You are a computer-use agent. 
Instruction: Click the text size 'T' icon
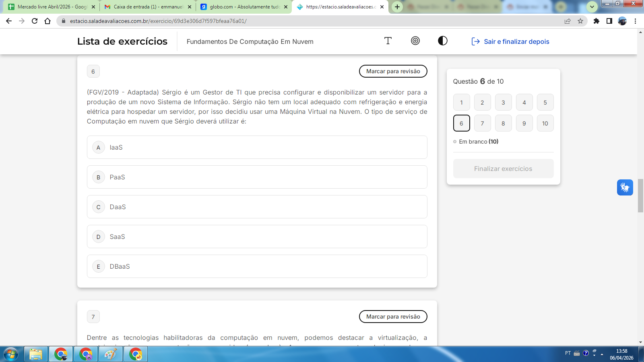388,41
